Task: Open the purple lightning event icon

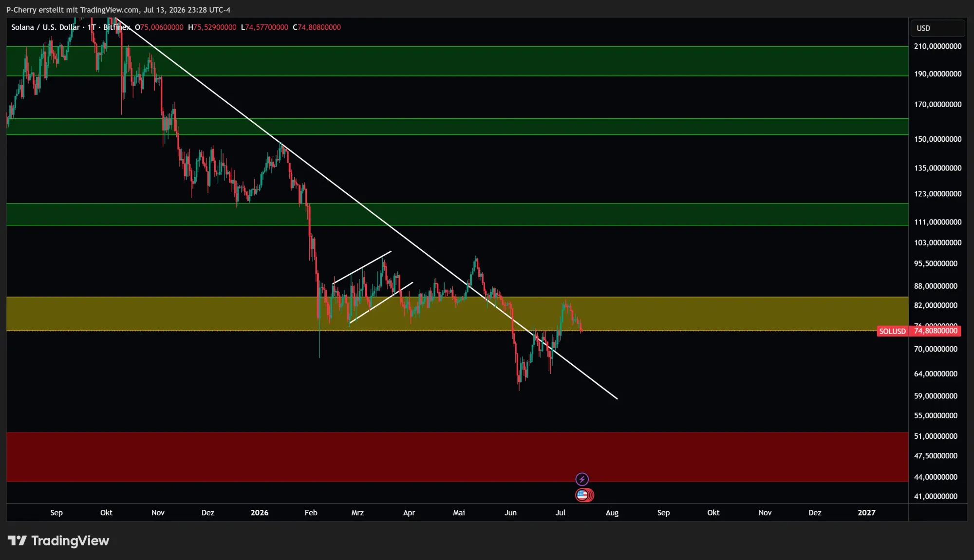Action: click(582, 479)
